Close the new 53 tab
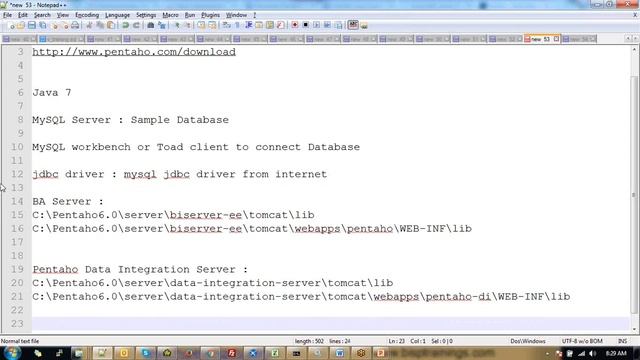 click(x=556, y=39)
